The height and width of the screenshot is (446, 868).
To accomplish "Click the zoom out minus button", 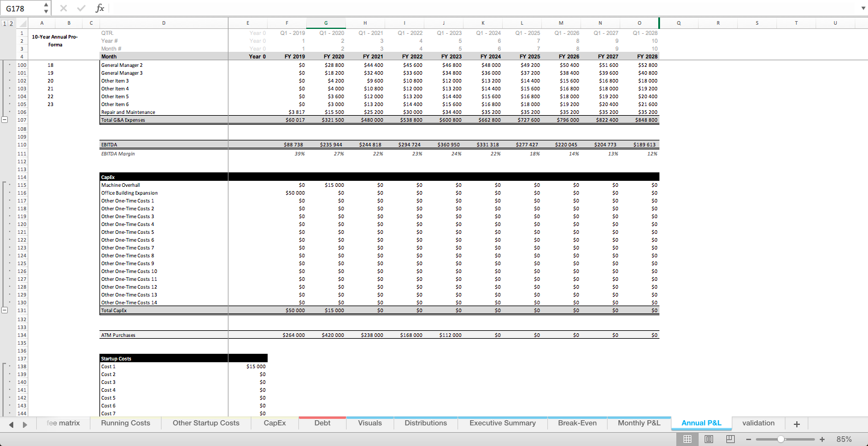I will (x=748, y=439).
